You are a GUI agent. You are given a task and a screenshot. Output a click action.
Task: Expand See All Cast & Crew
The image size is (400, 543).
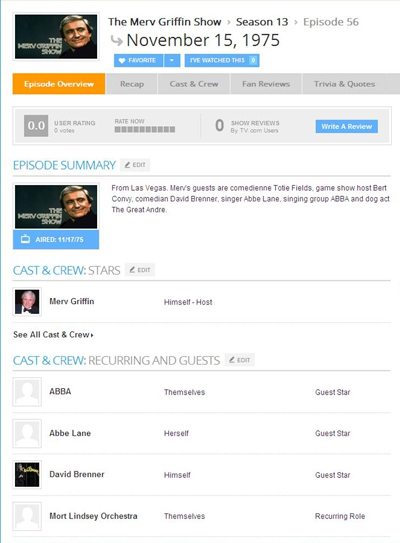53,335
